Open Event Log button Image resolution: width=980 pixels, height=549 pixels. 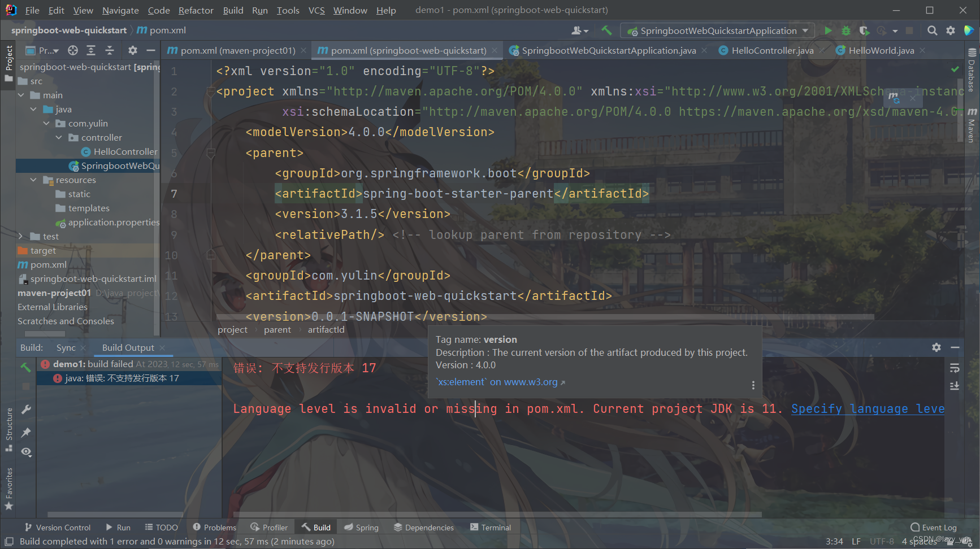(934, 527)
